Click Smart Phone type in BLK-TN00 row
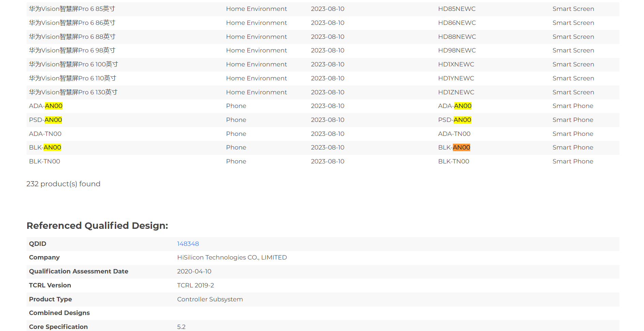Image resolution: width=644 pixels, height=331 pixels. 573,161
